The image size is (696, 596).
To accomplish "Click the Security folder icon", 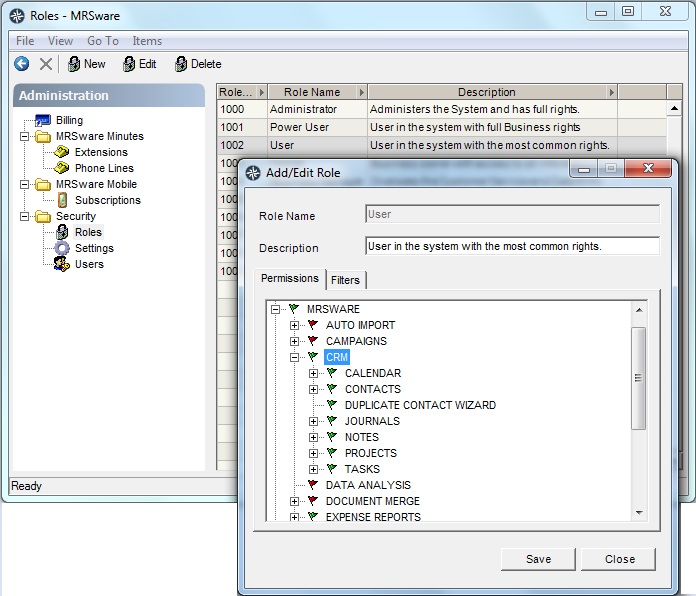I will pos(43,216).
